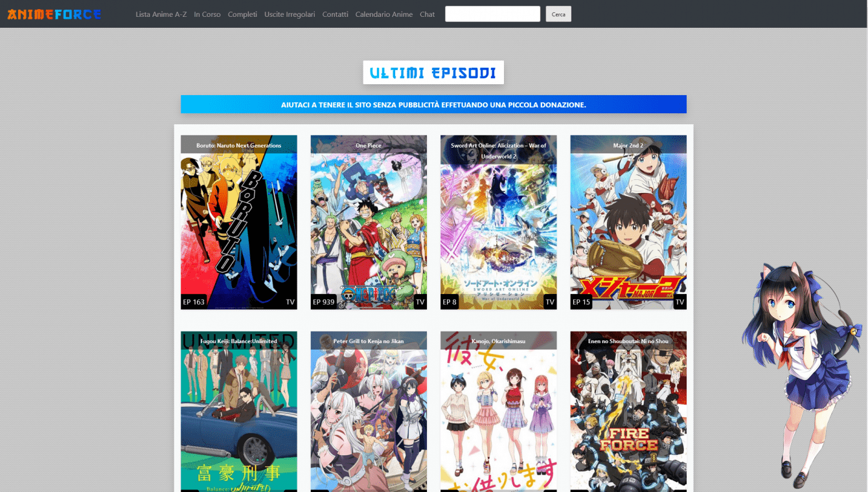
Task: Open Lista Anime A-Z menu
Action: click(x=161, y=14)
